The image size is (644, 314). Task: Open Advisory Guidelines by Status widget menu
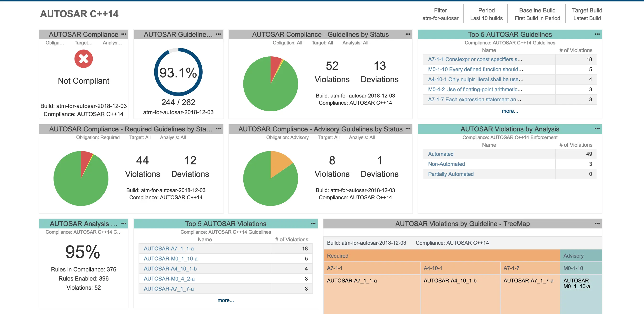click(408, 129)
